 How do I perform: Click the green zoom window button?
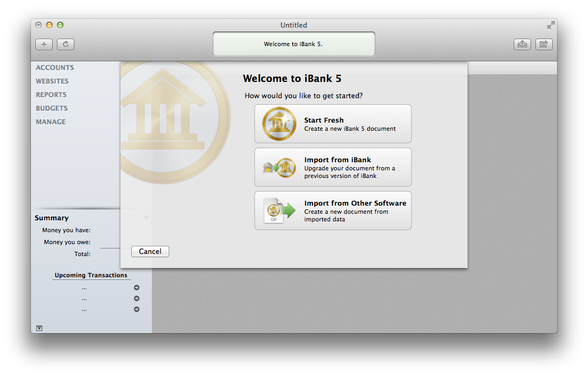click(x=60, y=25)
